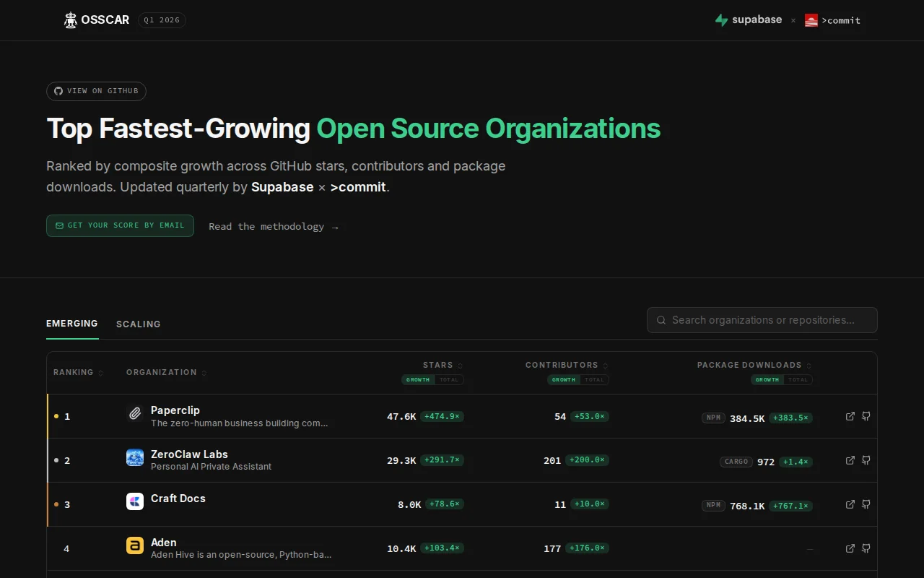Click Paperclip's +474.9× stars growth badge
924x578 pixels.
442,416
